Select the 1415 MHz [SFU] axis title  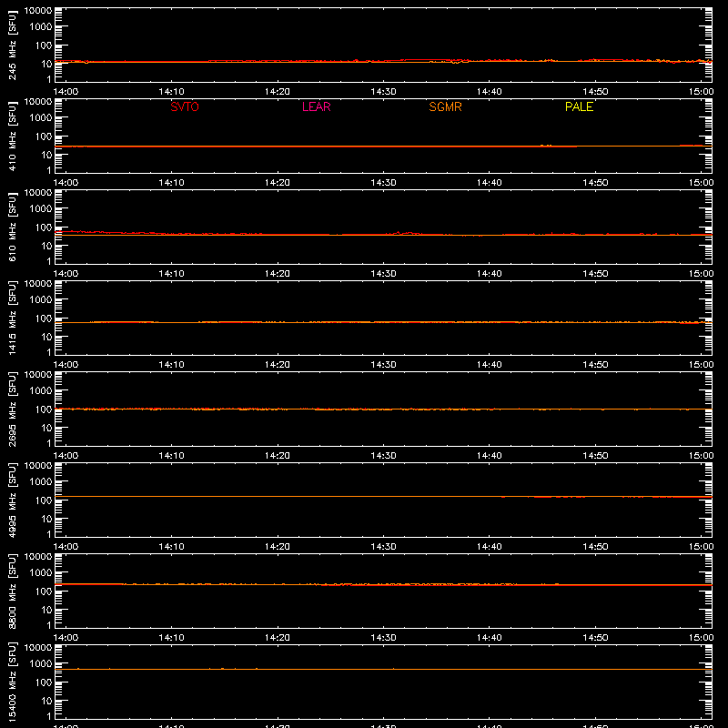(12, 318)
